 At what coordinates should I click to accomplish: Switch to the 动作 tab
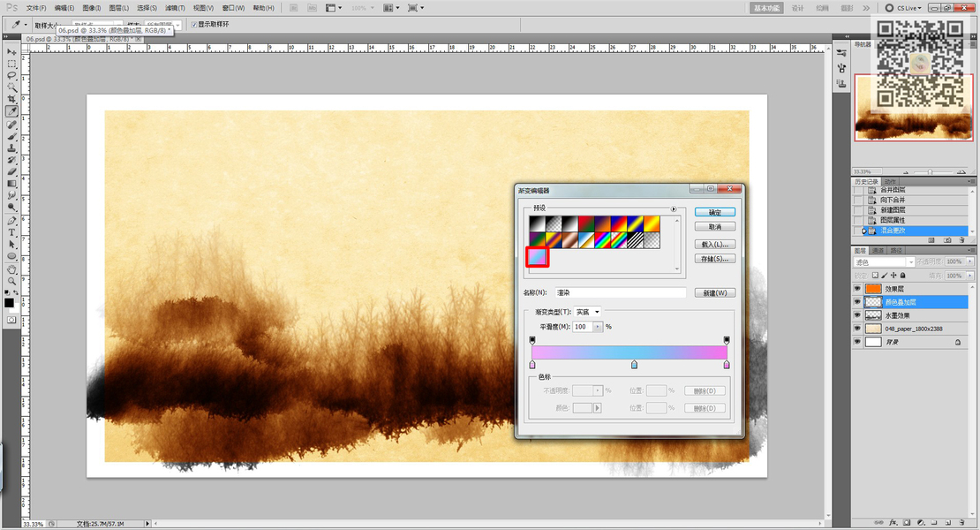click(890, 181)
